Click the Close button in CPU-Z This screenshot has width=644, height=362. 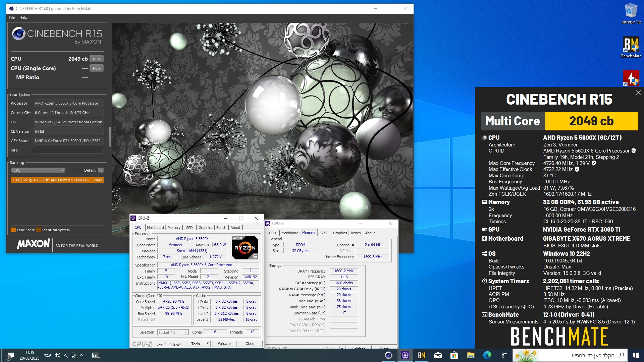250,344
